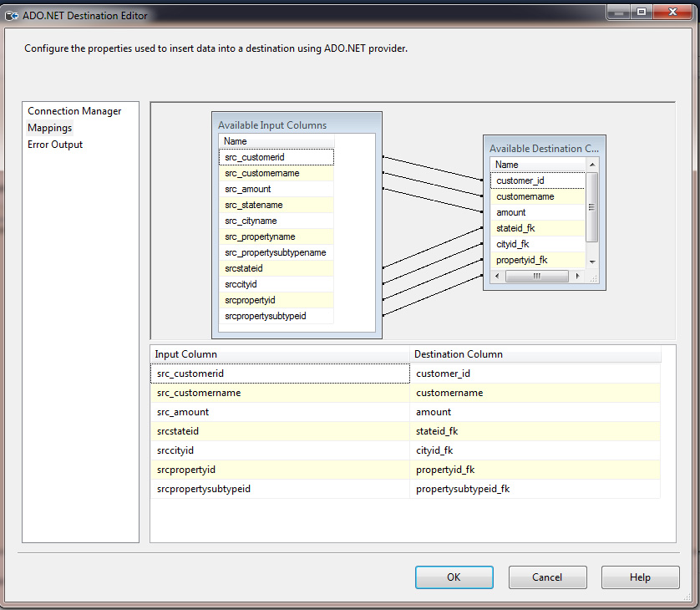Screen dimensions: 700x610
Task: Open the Connection Manager page
Action: 74,111
